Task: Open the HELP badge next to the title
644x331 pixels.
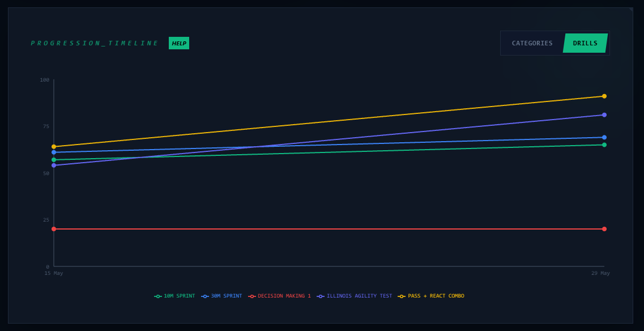Action: [x=178, y=43]
